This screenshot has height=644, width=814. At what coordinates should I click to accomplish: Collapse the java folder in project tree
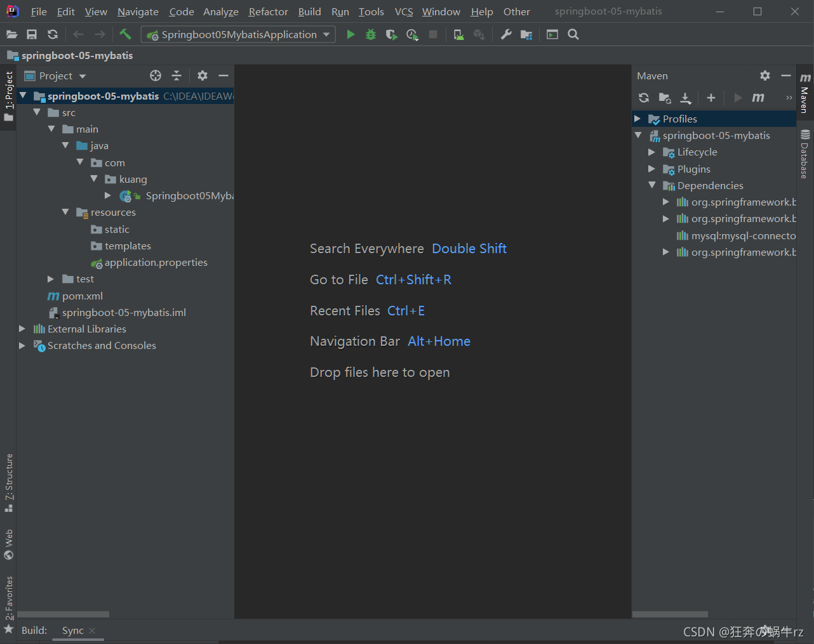pos(65,145)
